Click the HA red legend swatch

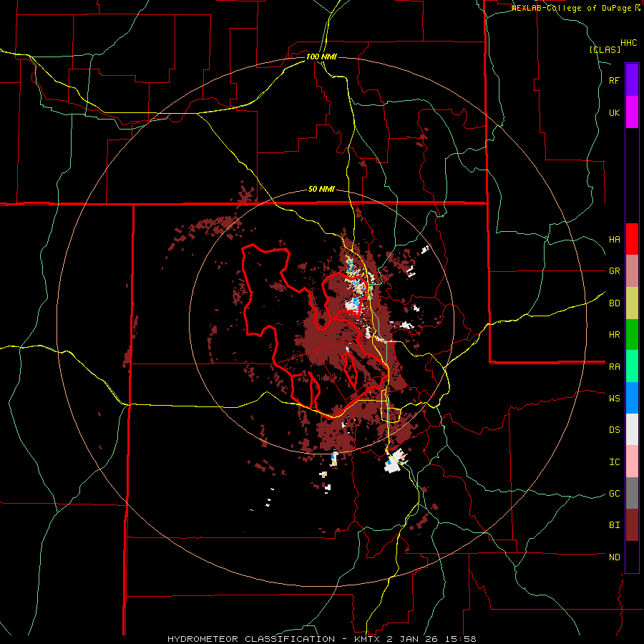[632, 239]
